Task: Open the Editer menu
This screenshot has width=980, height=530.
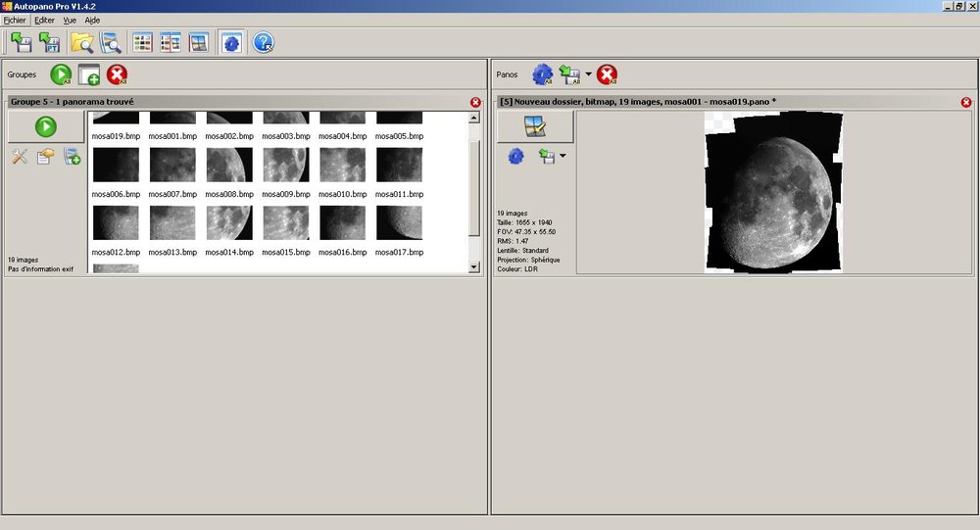Action: tap(44, 20)
